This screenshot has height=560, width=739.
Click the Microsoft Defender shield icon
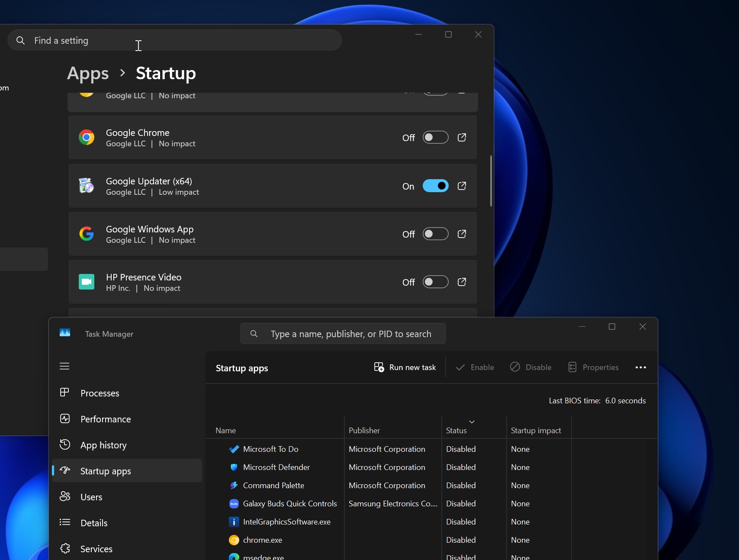click(234, 467)
